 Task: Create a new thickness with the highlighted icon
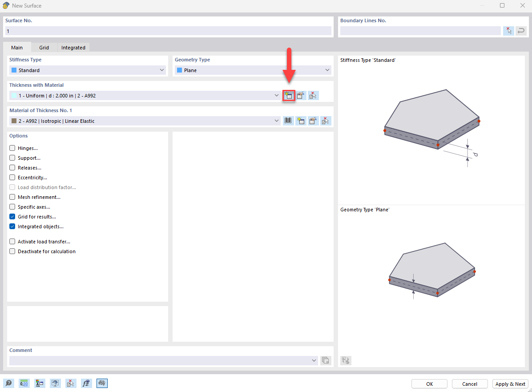[x=289, y=95]
